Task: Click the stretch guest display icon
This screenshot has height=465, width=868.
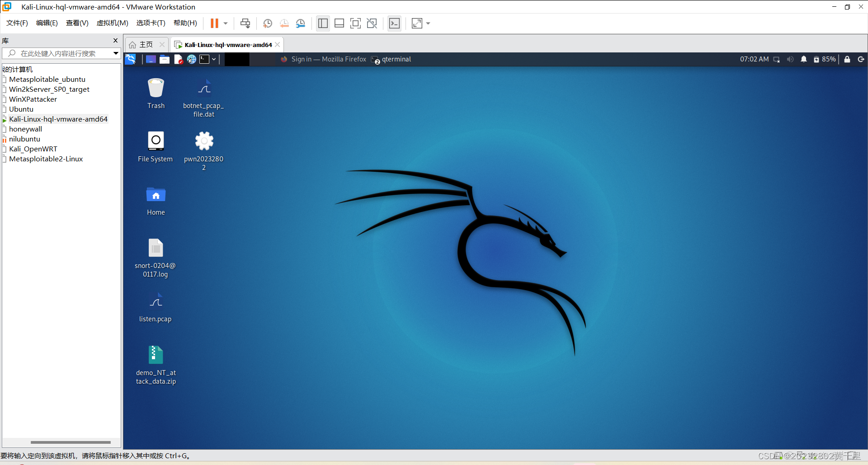Action: point(417,23)
